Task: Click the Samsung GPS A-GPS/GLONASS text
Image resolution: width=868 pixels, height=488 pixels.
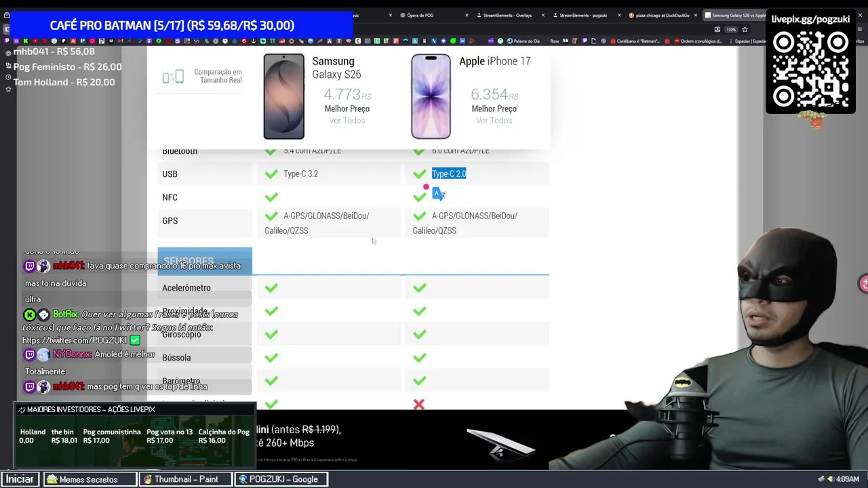Action: point(317,223)
